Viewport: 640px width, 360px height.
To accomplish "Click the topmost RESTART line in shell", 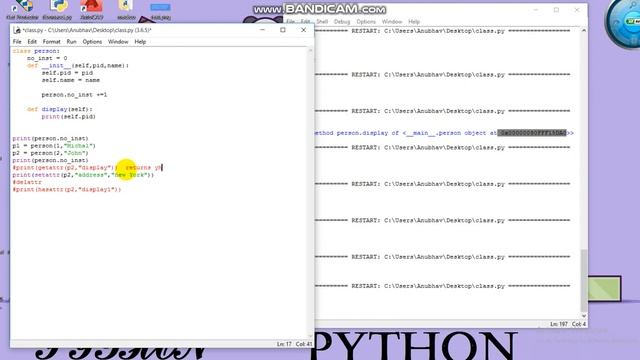I will (x=442, y=31).
